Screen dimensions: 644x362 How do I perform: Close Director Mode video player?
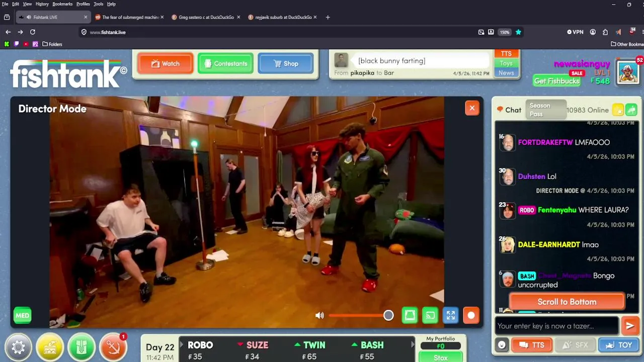(472, 108)
